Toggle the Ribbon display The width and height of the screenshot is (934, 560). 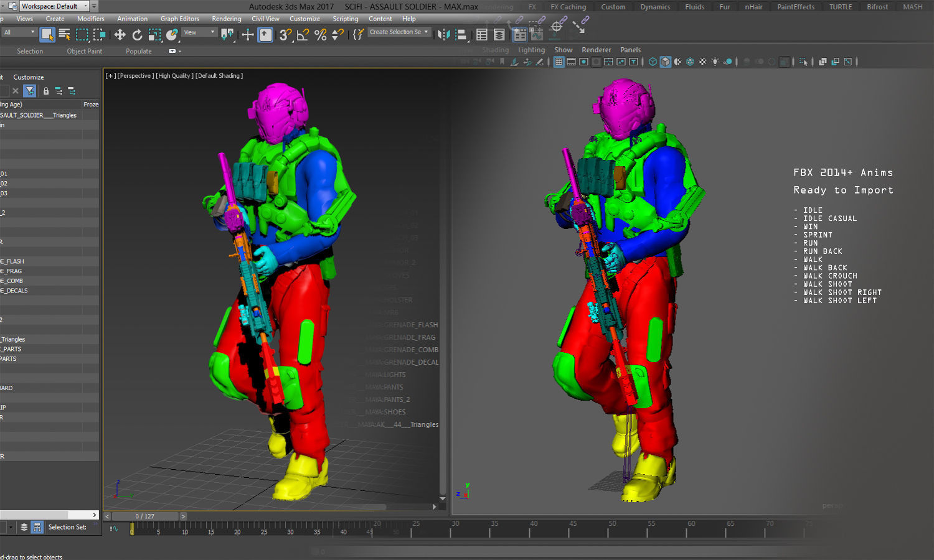click(520, 35)
